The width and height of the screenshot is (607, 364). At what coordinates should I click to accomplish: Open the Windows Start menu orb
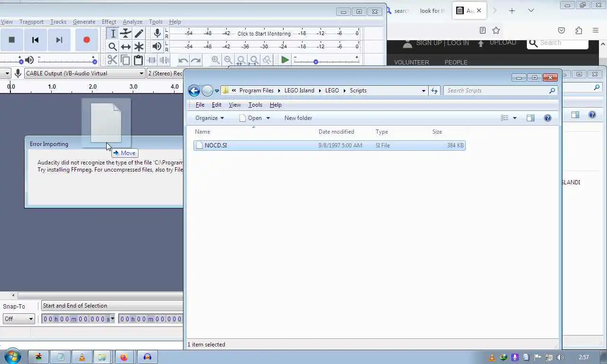point(12,357)
